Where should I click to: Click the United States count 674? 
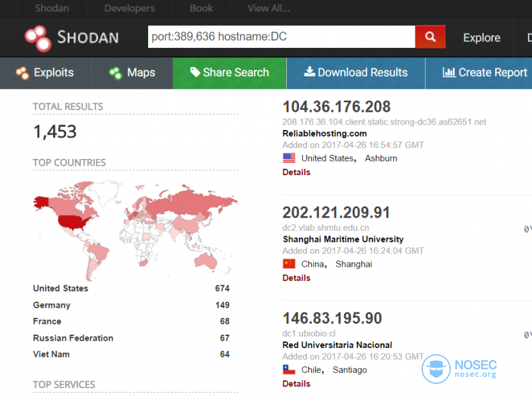click(222, 288)
